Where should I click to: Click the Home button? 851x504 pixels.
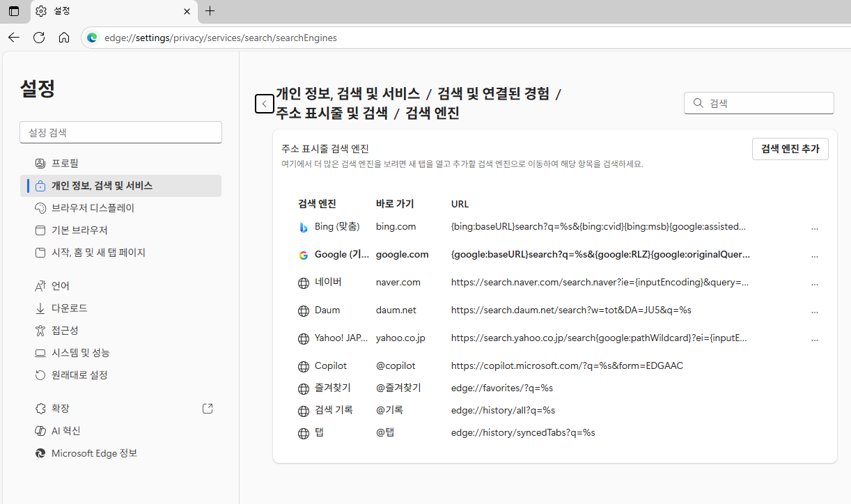64,38
